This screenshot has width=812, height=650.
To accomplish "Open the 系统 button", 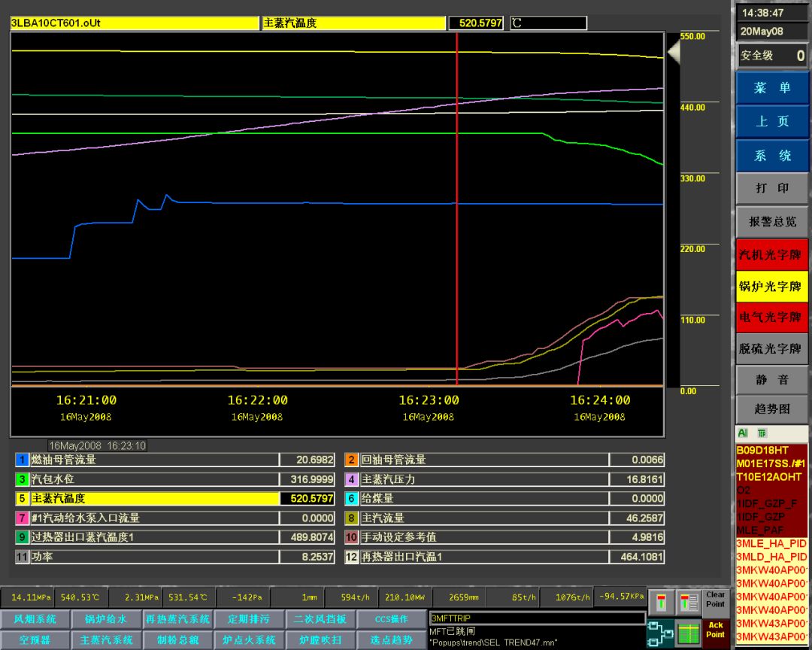I will click(771, 155).
